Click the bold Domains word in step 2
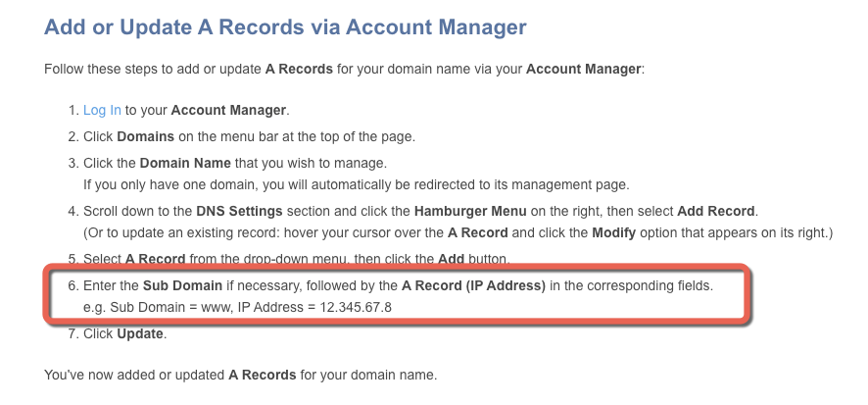Screen dimensions: 868x405 pyautogui.click(x=145, y=136)
